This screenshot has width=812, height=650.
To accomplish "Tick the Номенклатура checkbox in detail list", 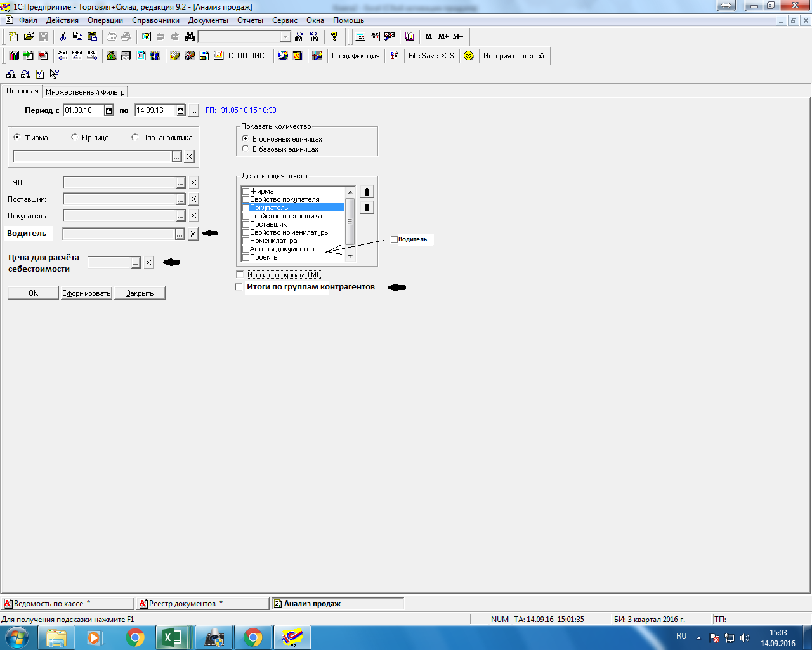I will click(x=246, y=241).
